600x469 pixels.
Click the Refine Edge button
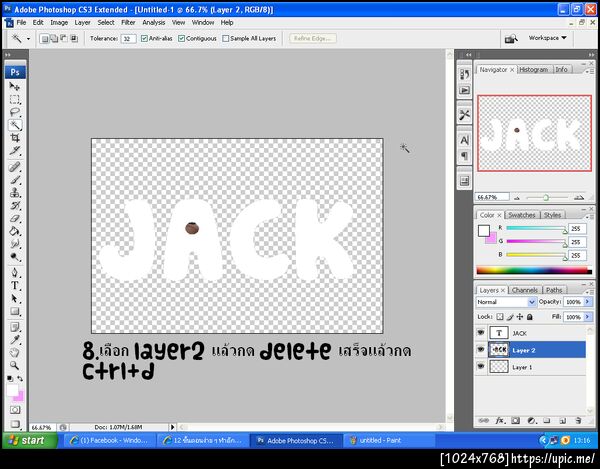[x=313, y=39]
